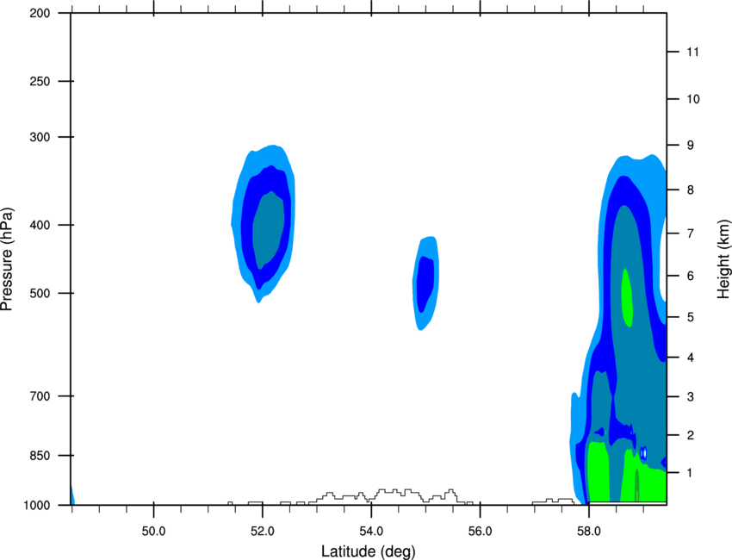Click the 50.0 latitude tick label
732x560 pixels.
(153, 532)
